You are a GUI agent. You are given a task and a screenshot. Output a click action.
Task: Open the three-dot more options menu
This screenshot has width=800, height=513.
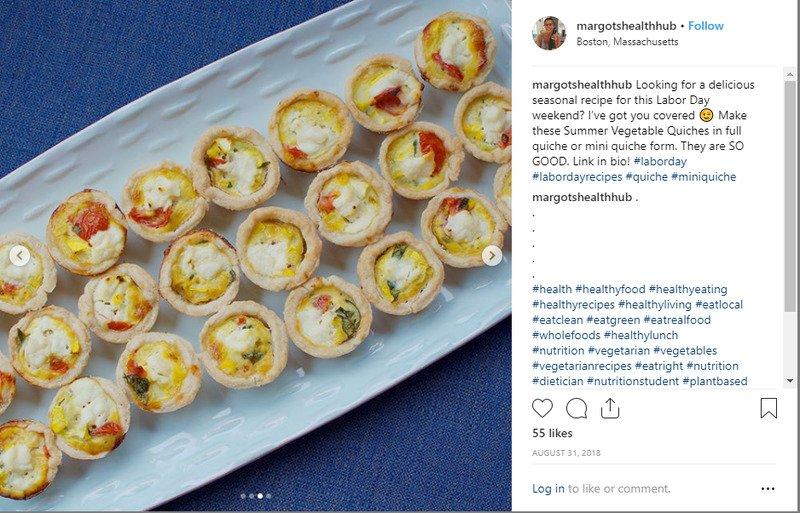click(x=768, y=489)
